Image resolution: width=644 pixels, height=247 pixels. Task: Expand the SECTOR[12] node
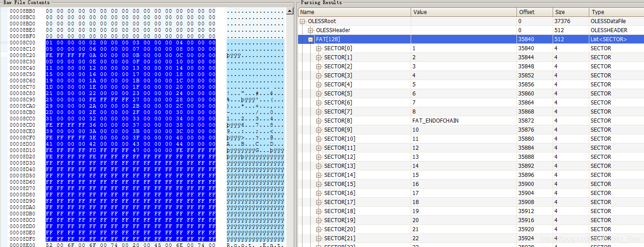click(x=319, y=157)
